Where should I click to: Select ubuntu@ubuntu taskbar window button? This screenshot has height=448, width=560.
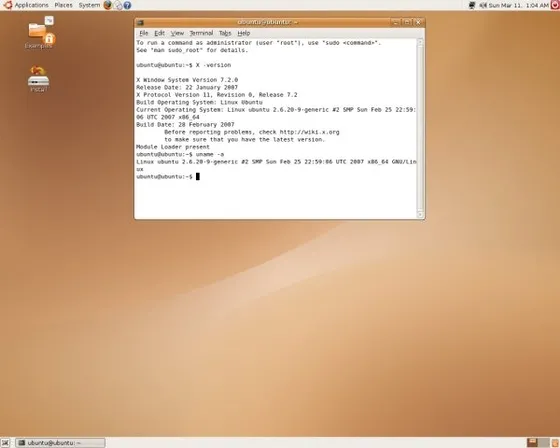click(60, 443)
